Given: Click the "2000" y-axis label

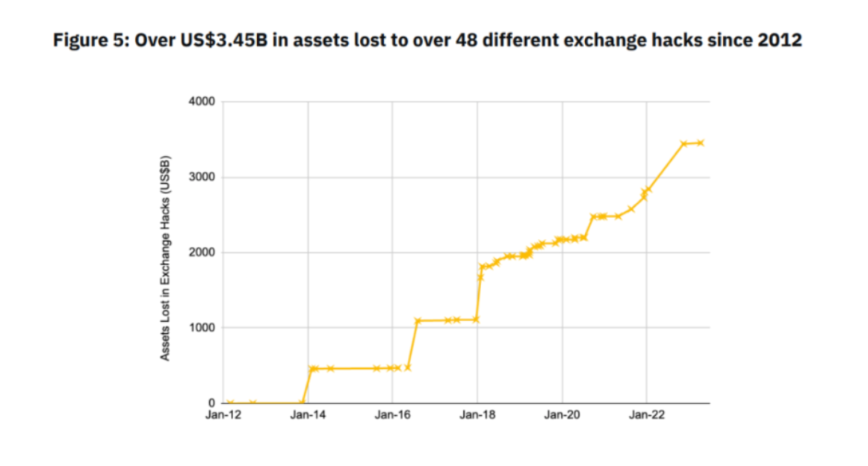Looking at the screenshot, I should point(202,252).
